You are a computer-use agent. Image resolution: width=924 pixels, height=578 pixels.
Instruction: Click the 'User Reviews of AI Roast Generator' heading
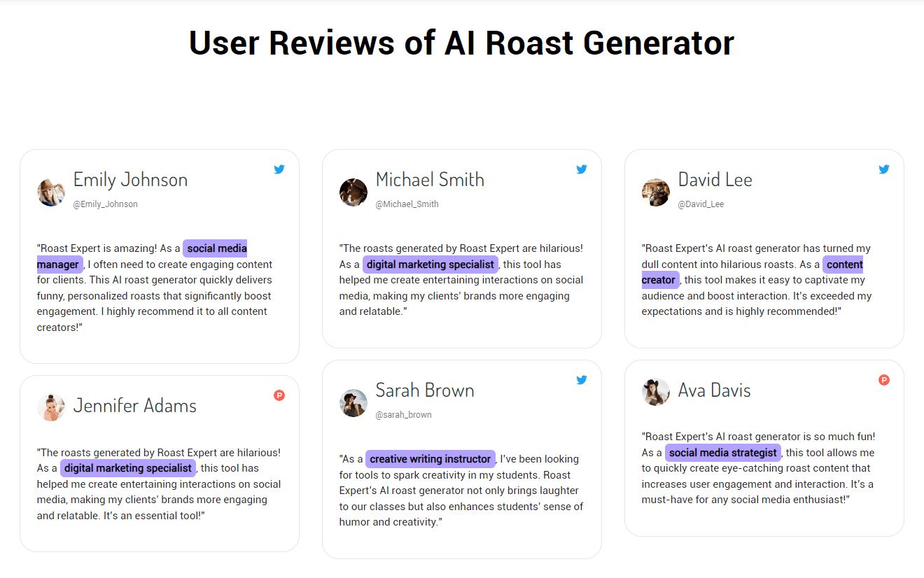coord(461,43)
